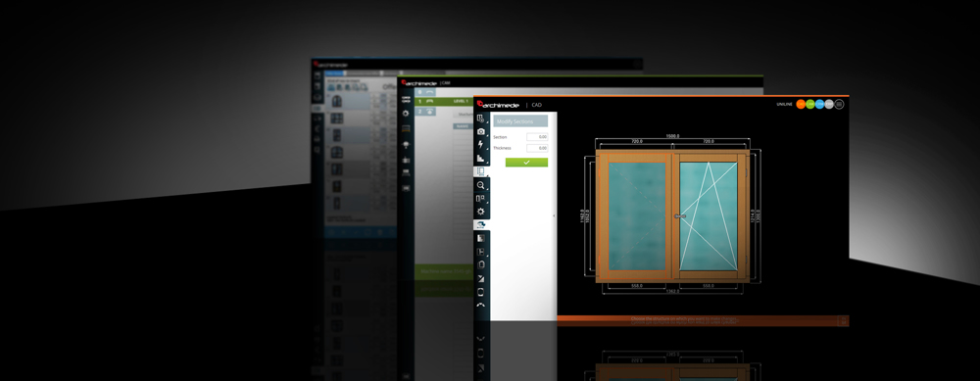Open the magnifier zoom tool
Screen dimensions: 980x381
click(480, 185)
